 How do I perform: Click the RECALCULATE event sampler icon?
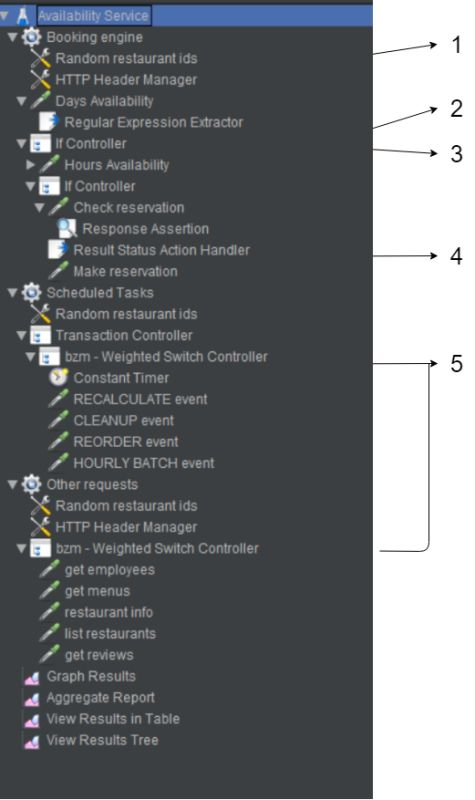(x=59, y=399)
